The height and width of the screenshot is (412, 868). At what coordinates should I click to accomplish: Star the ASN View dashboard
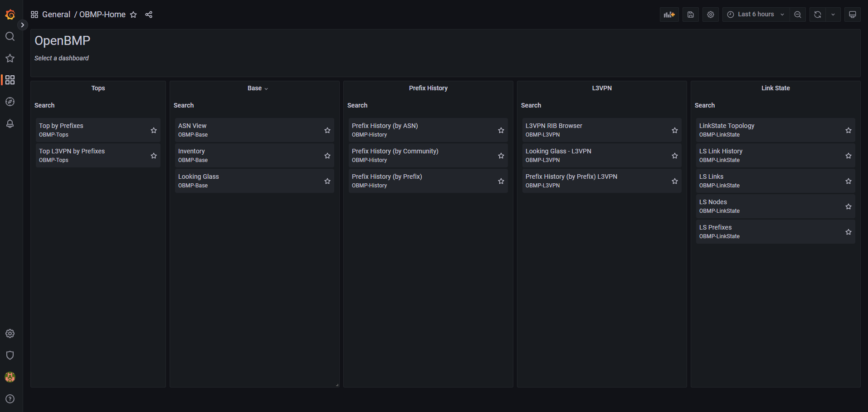pos(327,130)
